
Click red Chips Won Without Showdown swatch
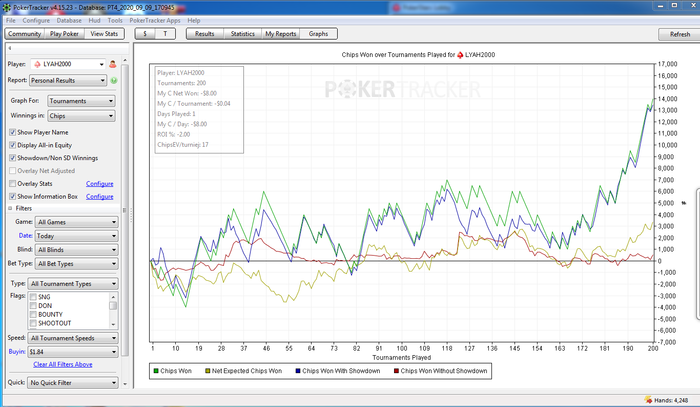tap(396, 371)
